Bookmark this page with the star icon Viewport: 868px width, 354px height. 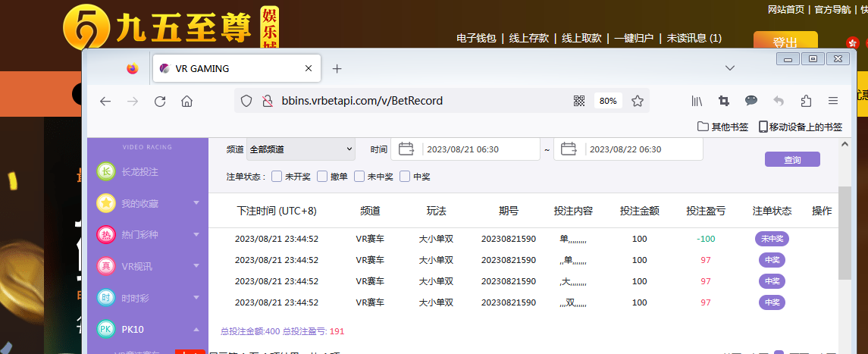click(x=637, y=101)
